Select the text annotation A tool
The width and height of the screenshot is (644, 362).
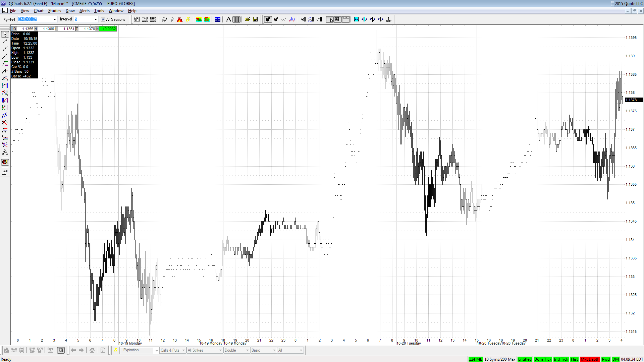tap(228, 19)
